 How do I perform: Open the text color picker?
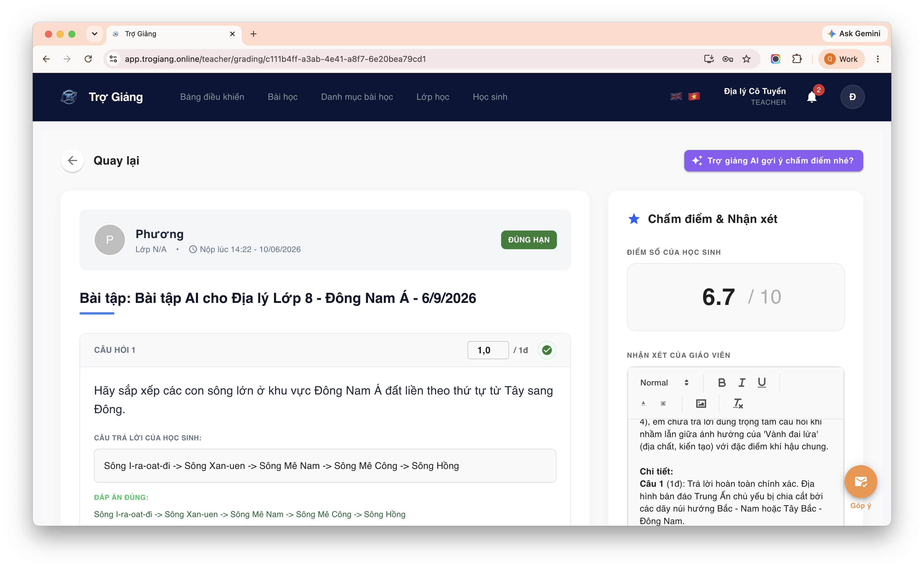pyautogui.click(x=643, y=404)
